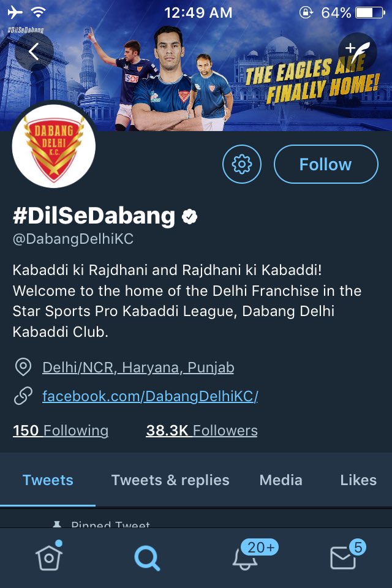
Task: Open the Delhi/NCR, Haryana, Punjab location link
Action: coord(138,367)
